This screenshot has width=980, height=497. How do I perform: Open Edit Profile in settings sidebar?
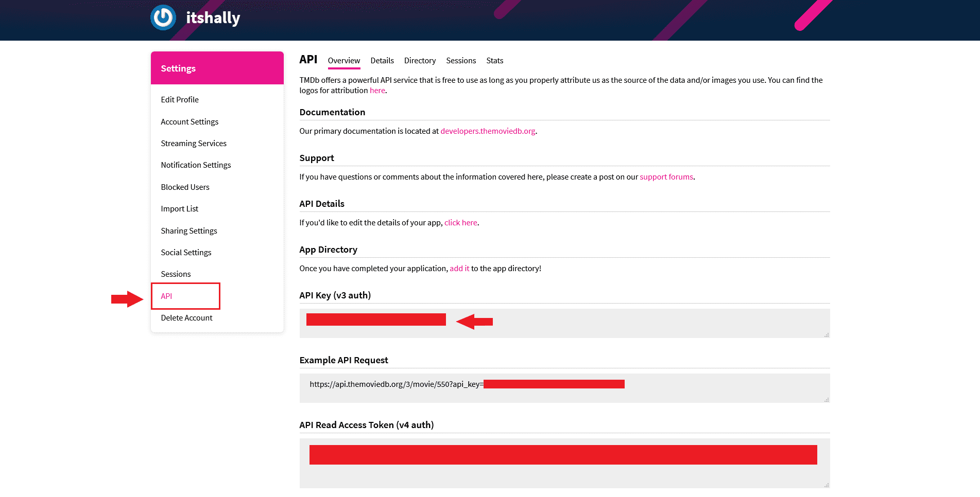point(179,100)
